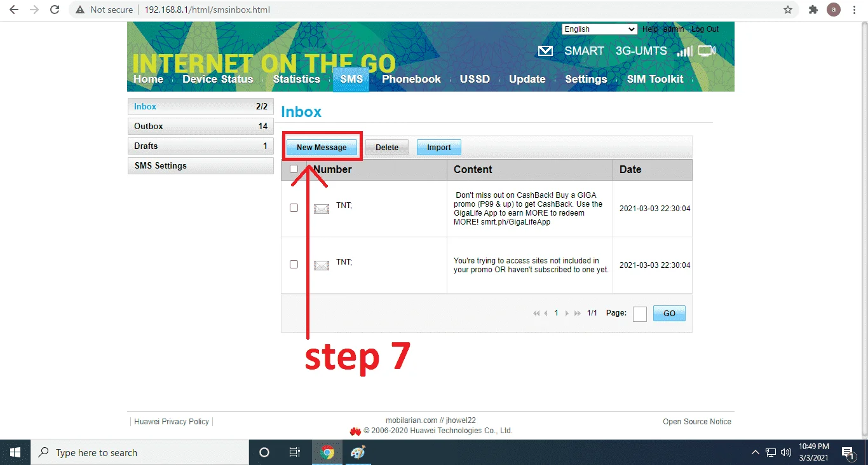Click the browser back arrow

[14, 10]
